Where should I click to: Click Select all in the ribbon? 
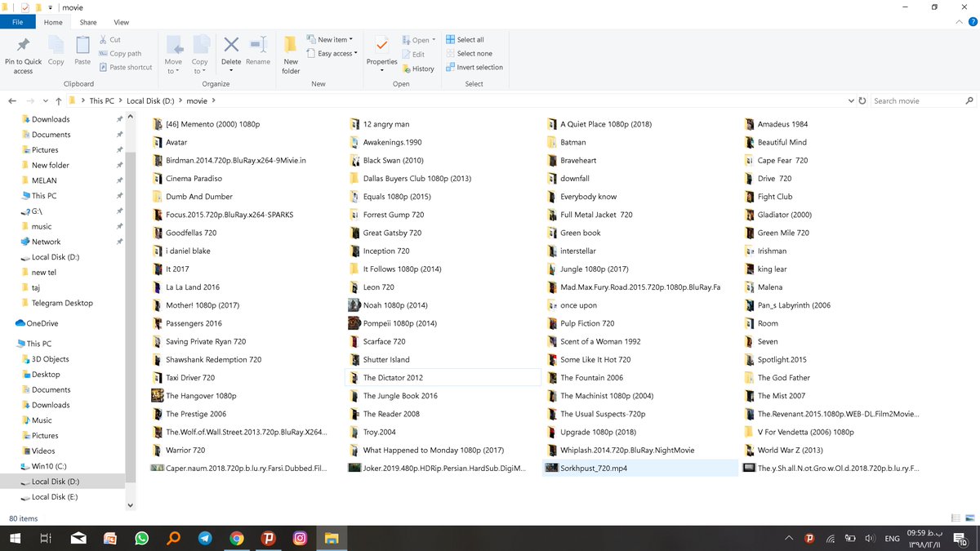465,39
